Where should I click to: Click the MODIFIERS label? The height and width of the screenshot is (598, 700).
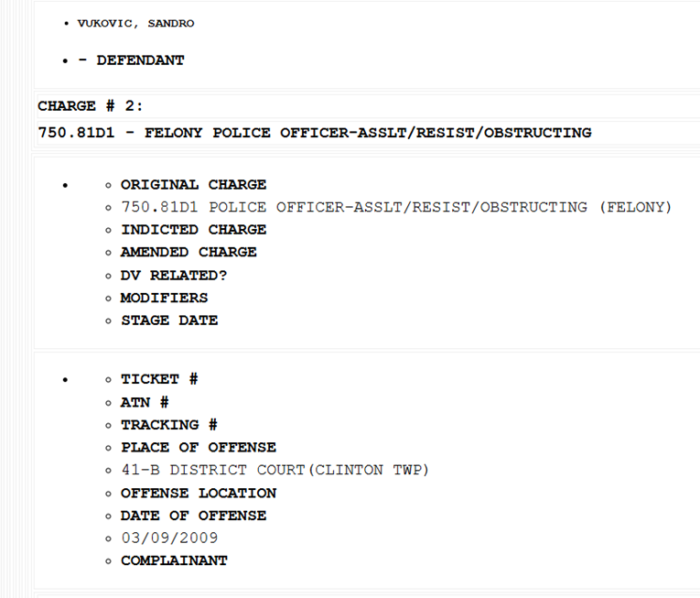pyautogui.click(x=164, y=298)
